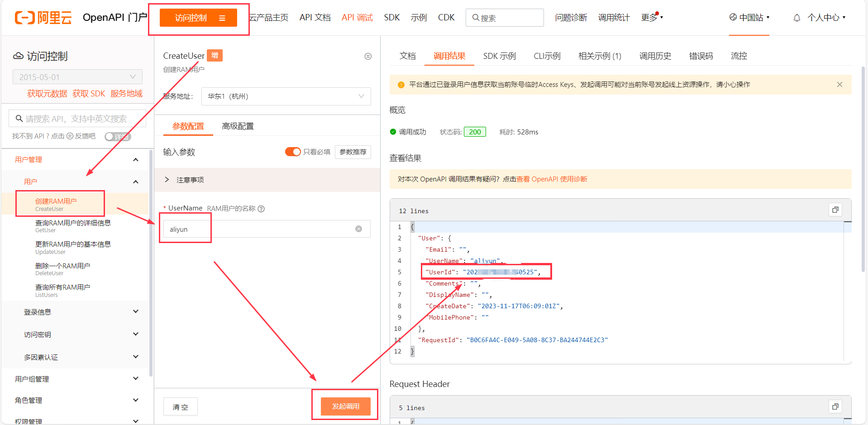Click the 获取 SDK link
The height and width of the screenshot is (425, 868).
(89, 94)
